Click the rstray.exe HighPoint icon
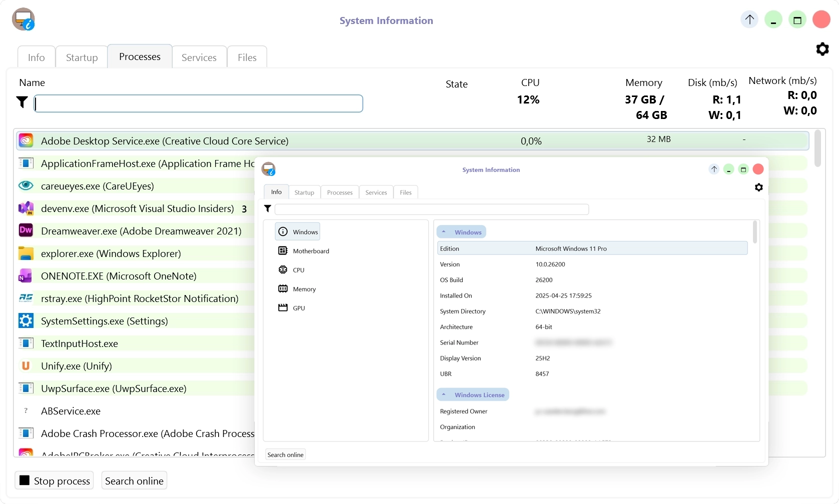Image resolution: width=839 pixels, height=504 pixels. click(26, 298)
